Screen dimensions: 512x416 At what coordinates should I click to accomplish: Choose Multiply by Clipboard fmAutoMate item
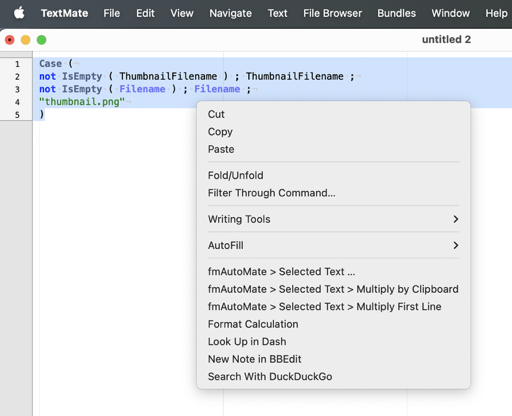[x=333, y=289]
